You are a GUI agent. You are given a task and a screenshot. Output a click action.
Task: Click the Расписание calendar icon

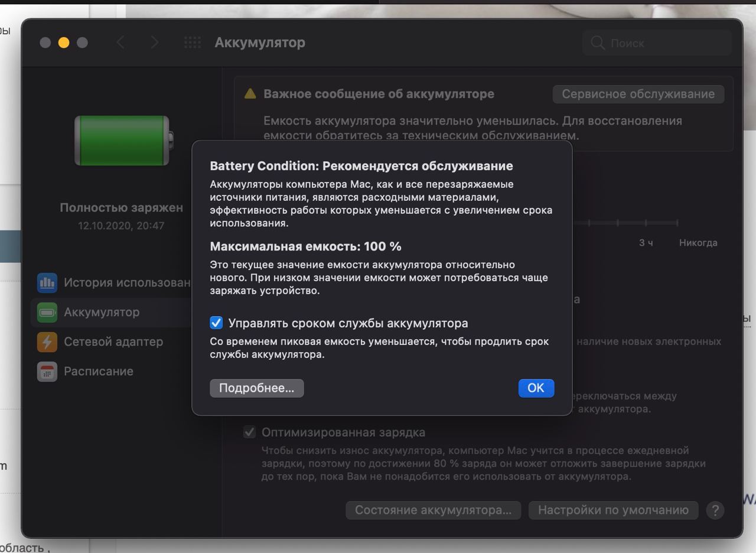47,371
